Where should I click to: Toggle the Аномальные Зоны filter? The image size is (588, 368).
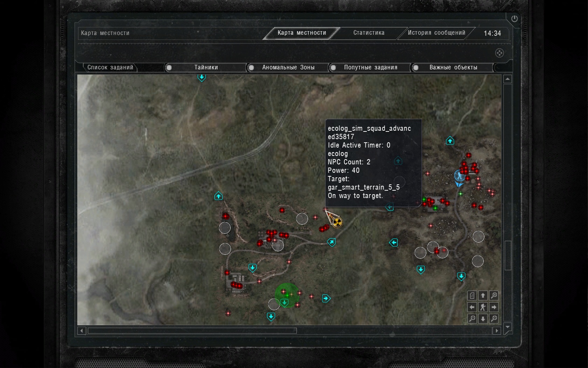click(x=288, y=67)
